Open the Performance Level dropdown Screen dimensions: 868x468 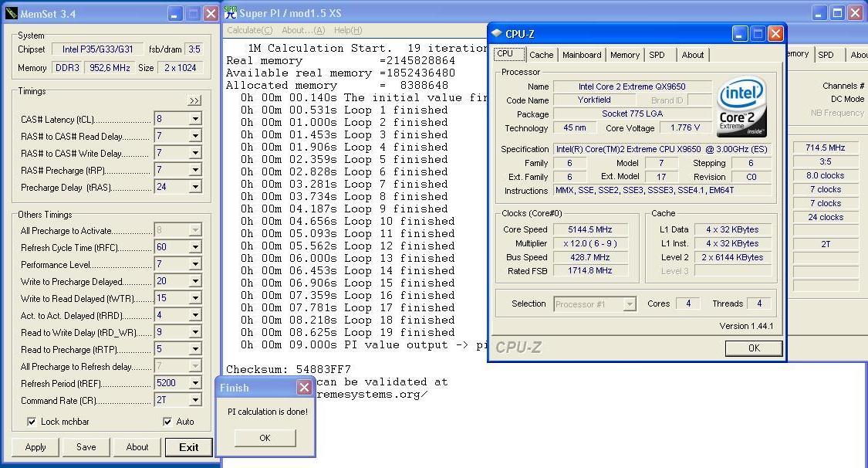pos(195,264)
